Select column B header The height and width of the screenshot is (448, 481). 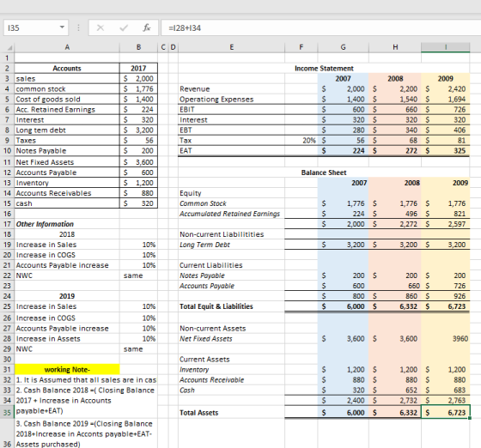click(138, 47)
